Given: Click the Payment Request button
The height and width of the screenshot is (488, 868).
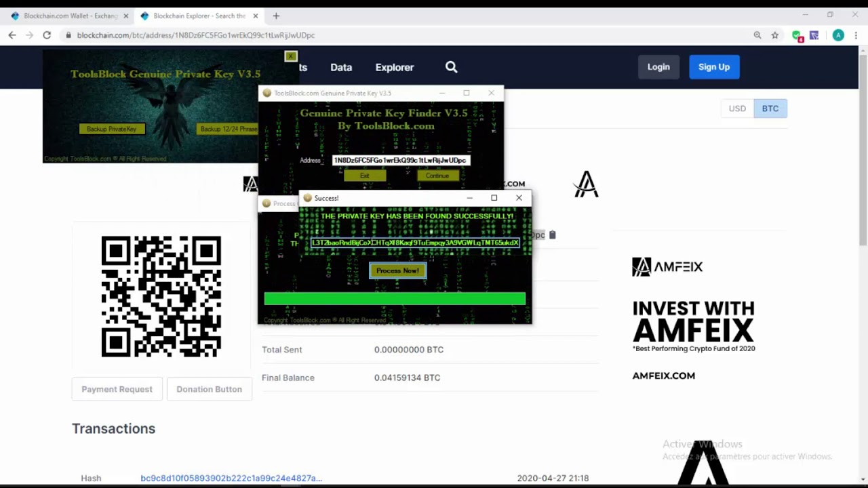Looking at the screenshot, I should pyautogui.click(x=117, y=389).
